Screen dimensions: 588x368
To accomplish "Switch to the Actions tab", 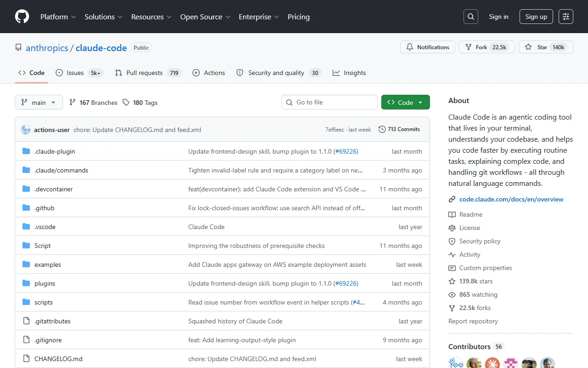I will (209, 73).
